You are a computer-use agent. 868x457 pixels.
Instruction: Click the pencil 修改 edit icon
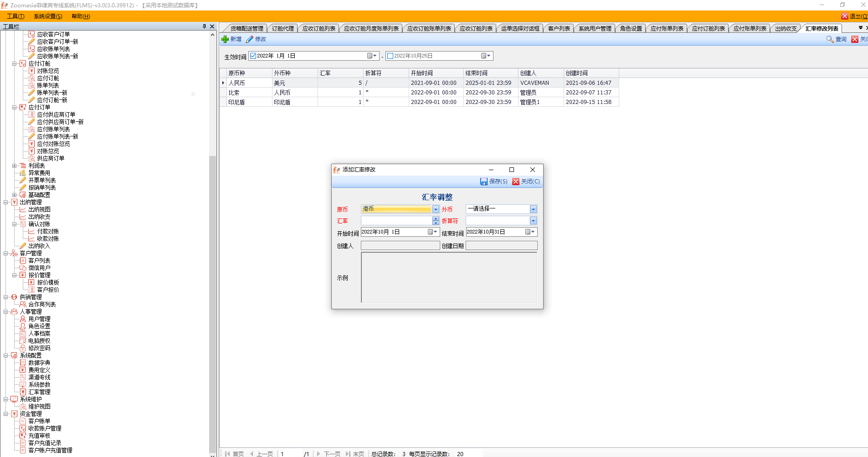[250, 39]
